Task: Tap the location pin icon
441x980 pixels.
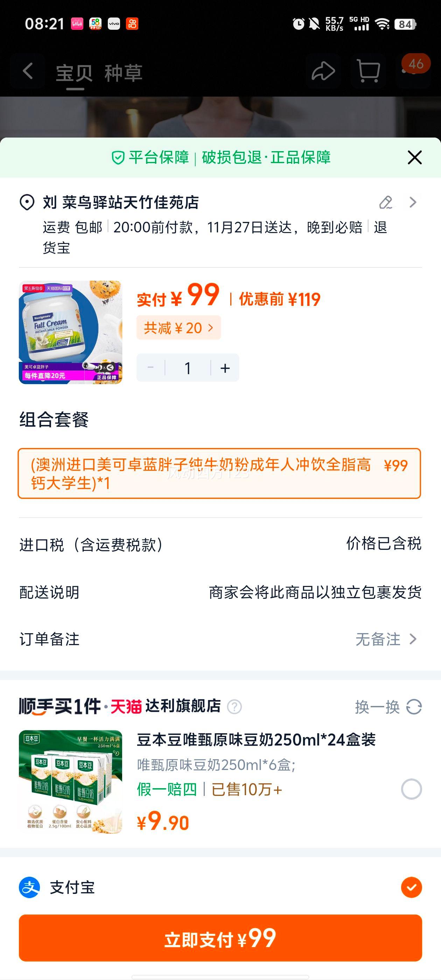Action: (27, 202)
